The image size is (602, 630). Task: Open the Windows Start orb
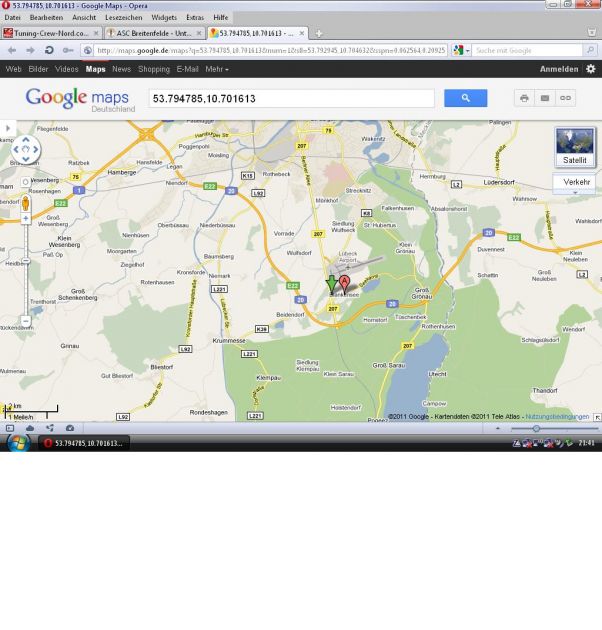18,443
